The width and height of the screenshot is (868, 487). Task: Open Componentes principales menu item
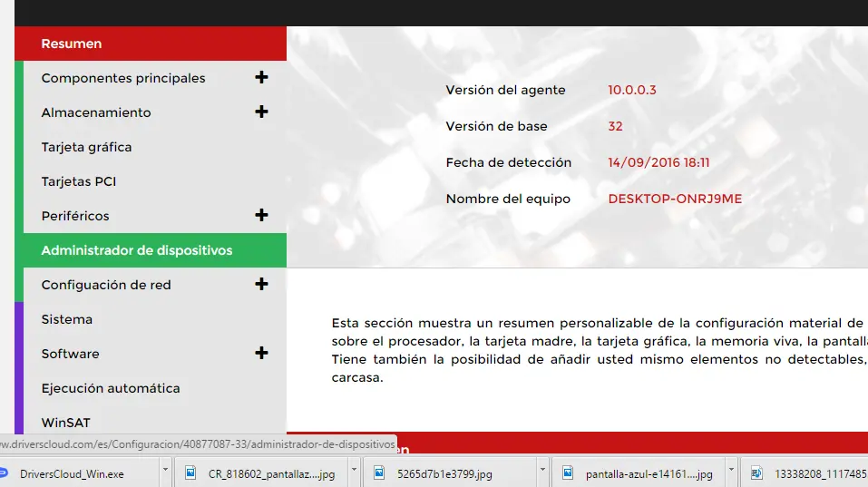122,78
